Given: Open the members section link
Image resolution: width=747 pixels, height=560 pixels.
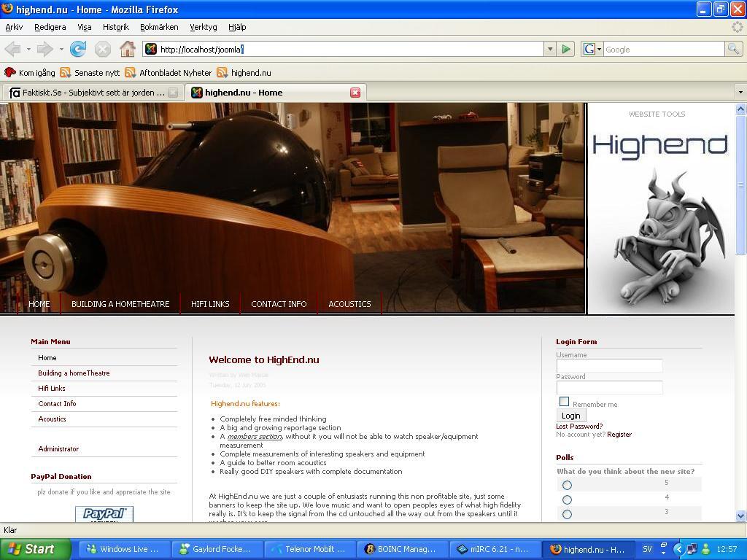Looking at the screenshot, I should pos(255,436).
